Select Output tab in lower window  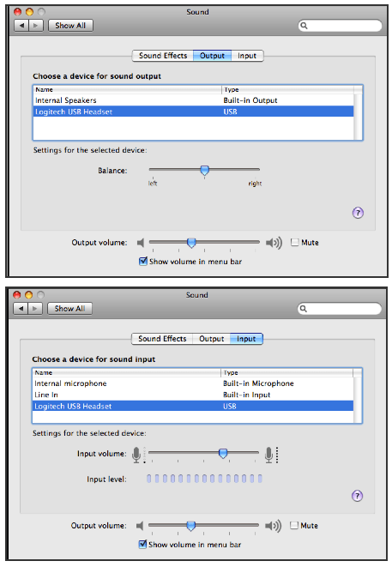(211, 339)
